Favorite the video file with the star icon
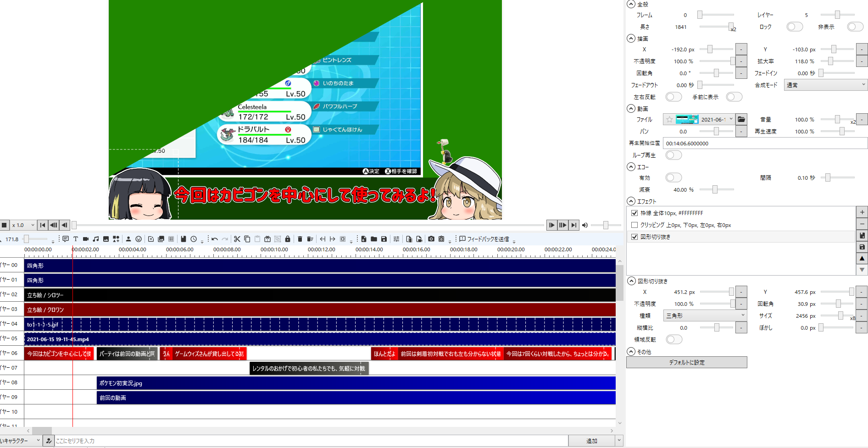 (x=669, y=119)
